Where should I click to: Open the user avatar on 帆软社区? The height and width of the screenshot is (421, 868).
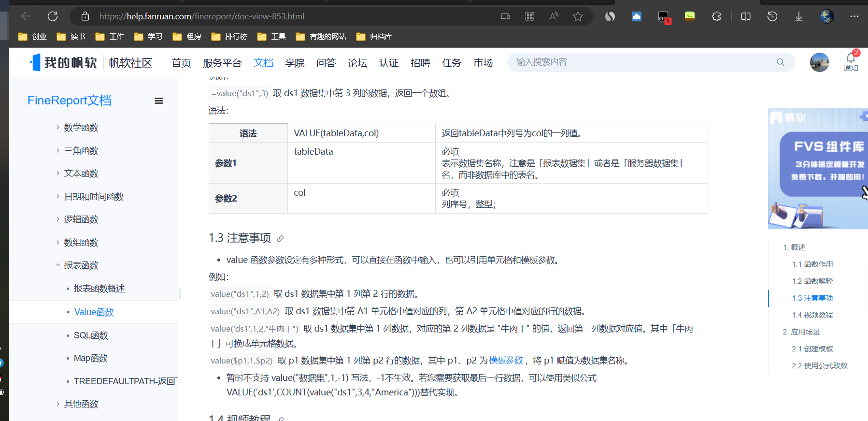pyautogui.click(x=820, y=62)
